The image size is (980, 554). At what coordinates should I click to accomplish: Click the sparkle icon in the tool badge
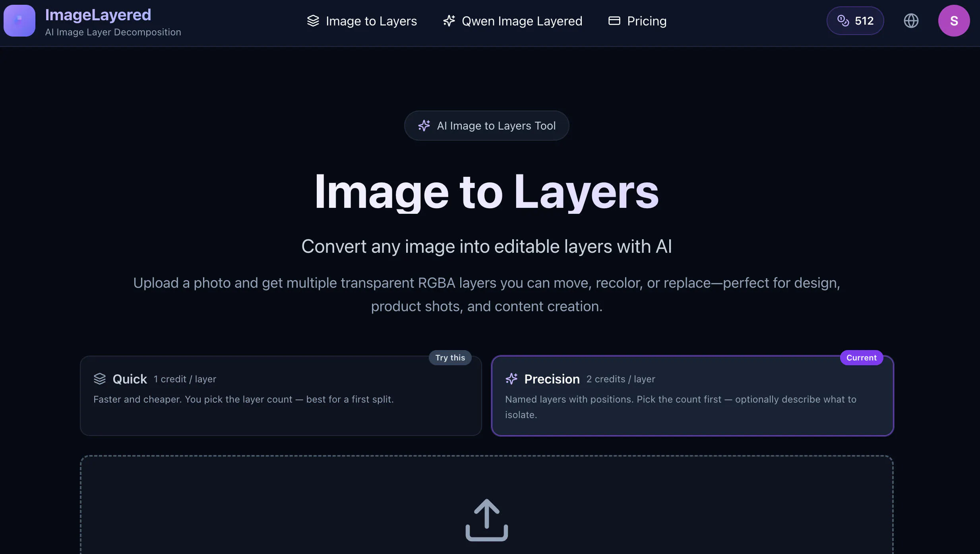pyautogui.click(x=424, y=126)
